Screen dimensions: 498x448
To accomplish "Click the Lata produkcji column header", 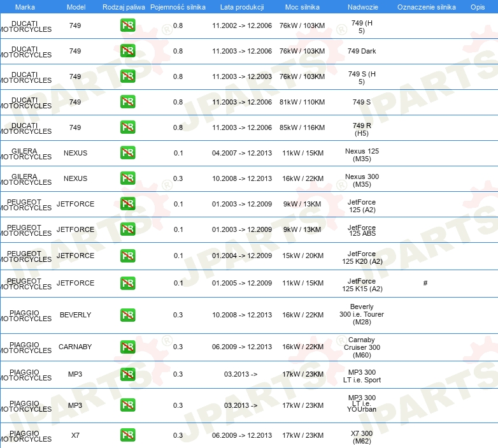I will point(242,7).
